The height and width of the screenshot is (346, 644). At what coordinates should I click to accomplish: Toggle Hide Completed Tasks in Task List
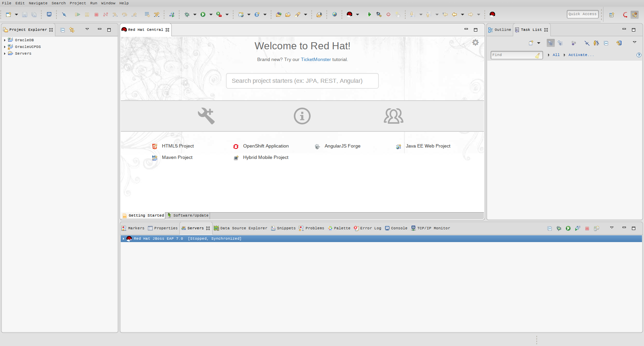587,43
